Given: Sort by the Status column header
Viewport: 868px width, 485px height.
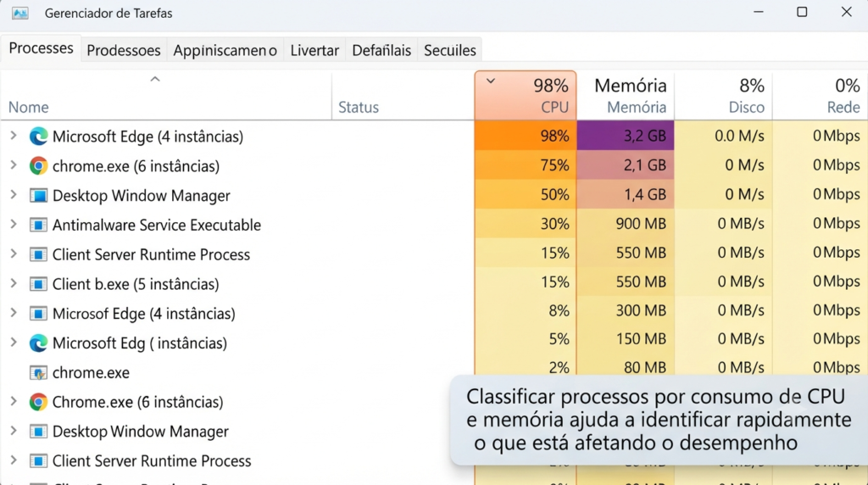Looking at the screenshot, I should coord(403,95).
